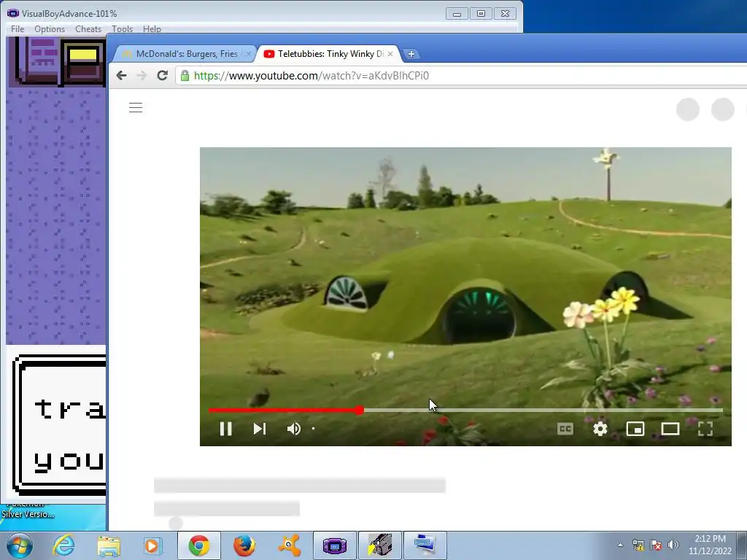Show hidden tray icons arrow
Viewport: 747px width, 560px height.
(620, 545)
